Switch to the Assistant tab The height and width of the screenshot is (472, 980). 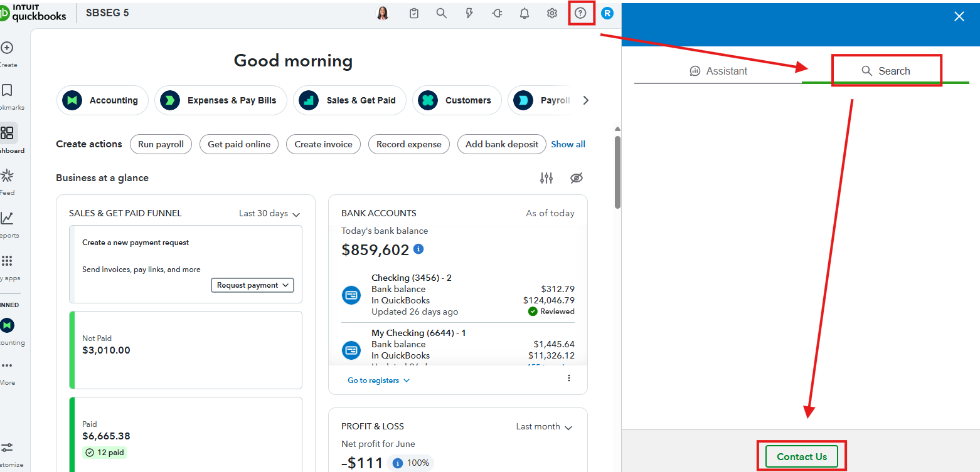click(x=718, y=71)
